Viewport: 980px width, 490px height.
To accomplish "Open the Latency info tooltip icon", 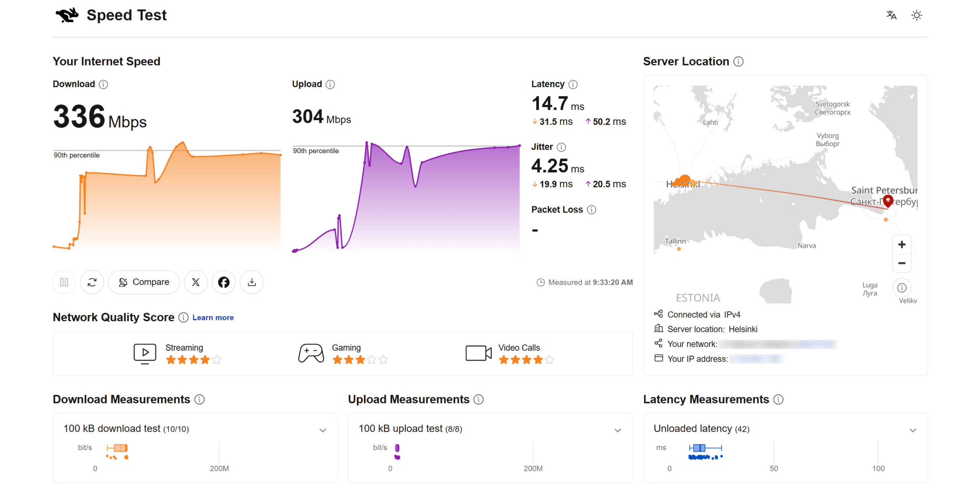I will (x=573, y=84).
